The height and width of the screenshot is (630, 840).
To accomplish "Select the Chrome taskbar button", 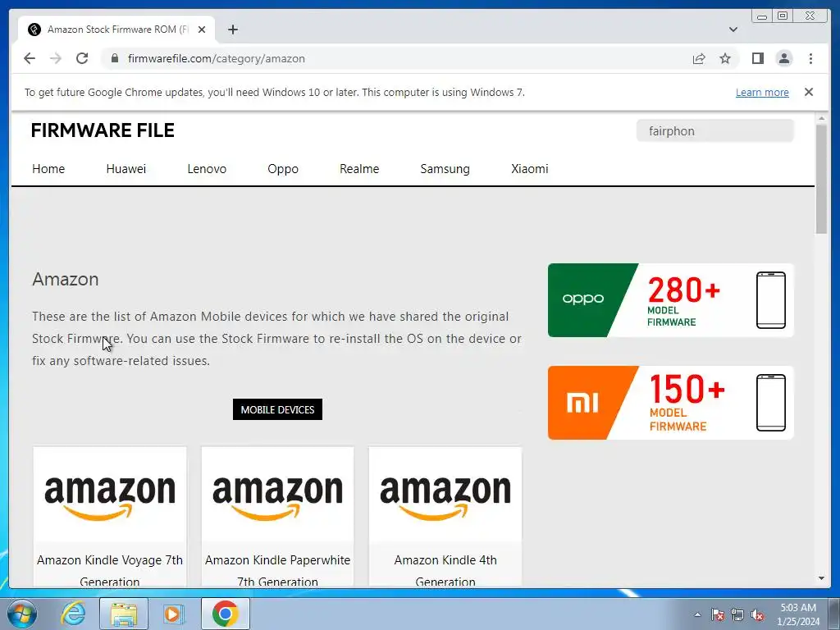I will (x=225, y=614).
